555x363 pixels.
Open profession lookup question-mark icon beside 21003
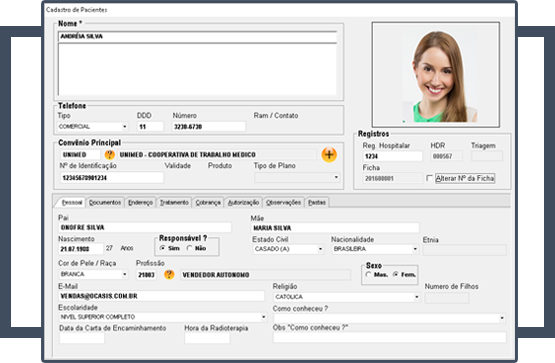[x=169, y=275]
